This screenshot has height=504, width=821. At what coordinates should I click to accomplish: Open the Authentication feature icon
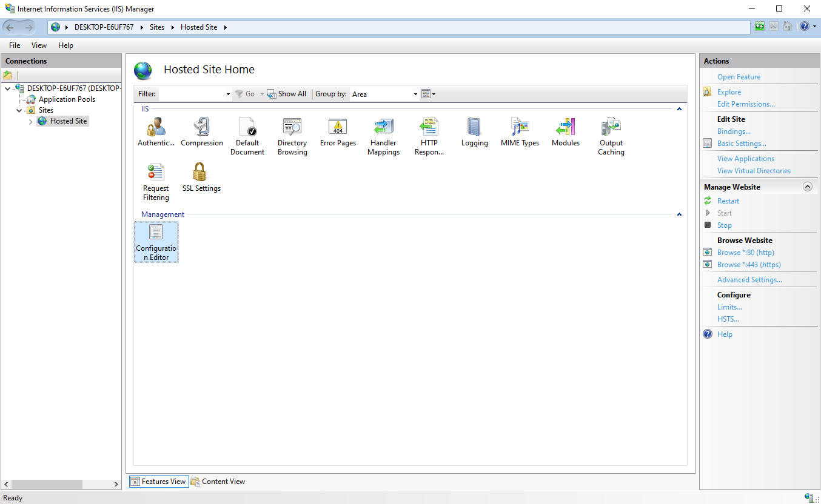coord(156,128)
